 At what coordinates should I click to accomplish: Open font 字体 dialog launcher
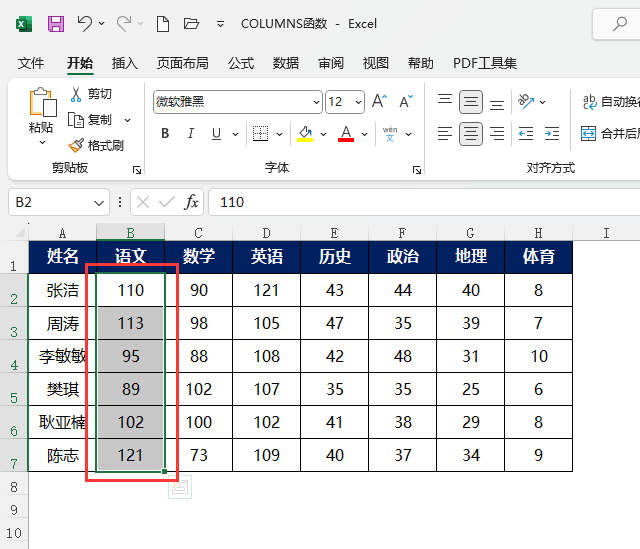417,170
